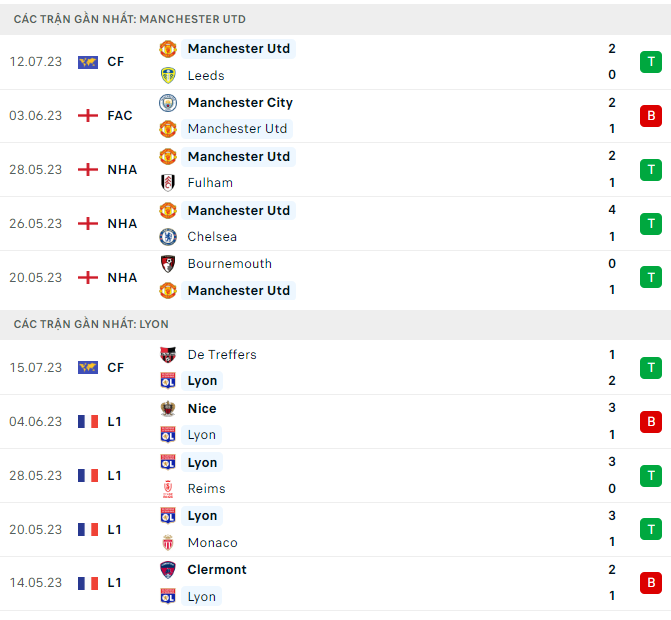Viewport: 671px width, 620px height.
Task: Click the France flag on 04.06.23 row
Action: [x=88, y=422]
